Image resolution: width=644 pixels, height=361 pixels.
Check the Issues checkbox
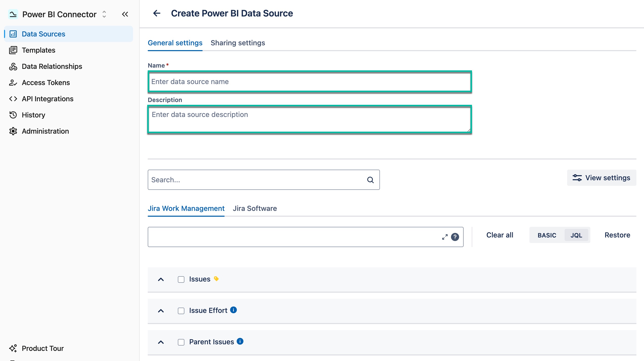[x=181, y=279]
